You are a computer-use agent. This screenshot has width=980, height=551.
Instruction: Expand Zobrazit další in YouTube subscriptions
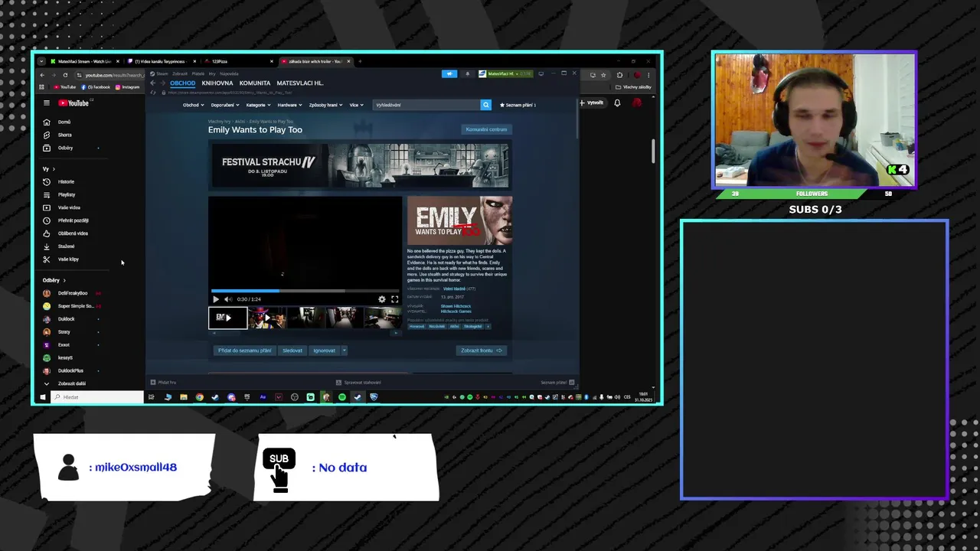pos(71,383)
